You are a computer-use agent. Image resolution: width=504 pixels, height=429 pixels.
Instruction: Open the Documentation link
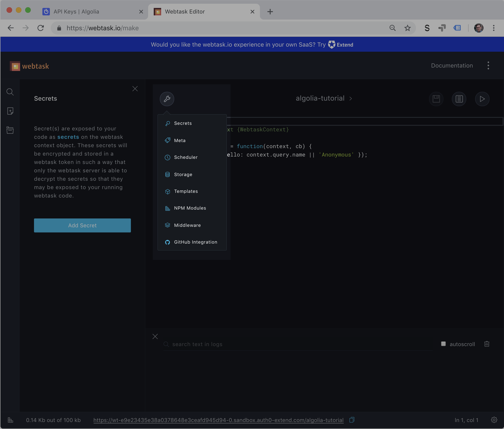[x=452, y=66]
